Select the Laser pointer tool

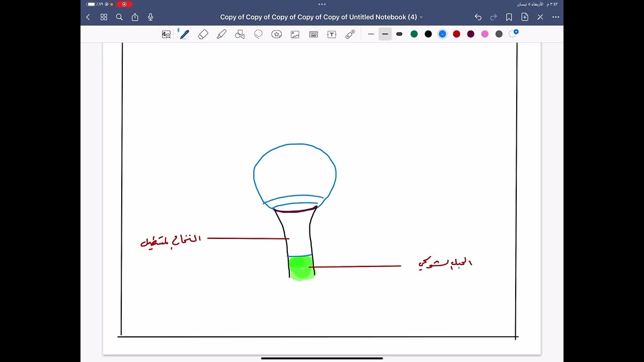[x=350, y=34]
